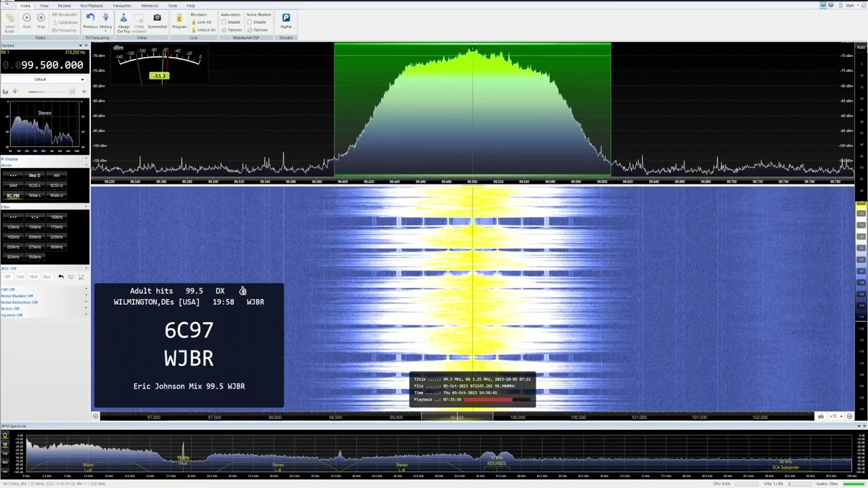Click the left circular button on the frequency bar
This screenshot has width=868, height=488.
96,416
